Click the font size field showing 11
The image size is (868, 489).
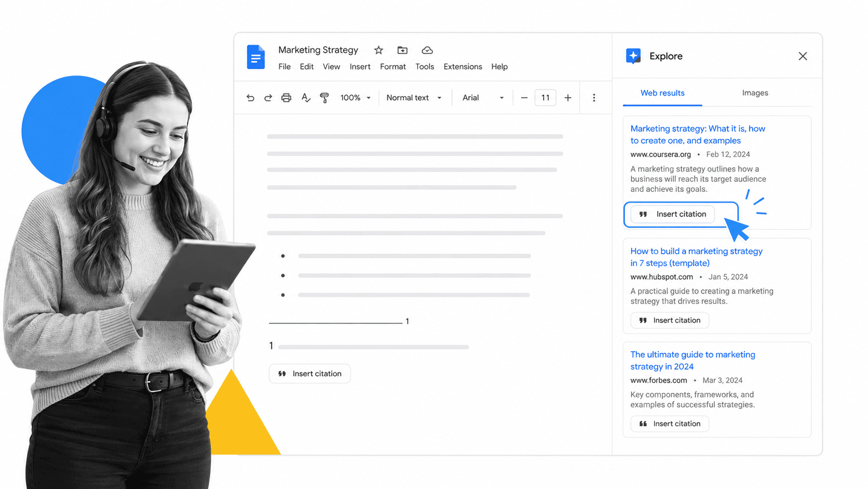pos(546,98)
